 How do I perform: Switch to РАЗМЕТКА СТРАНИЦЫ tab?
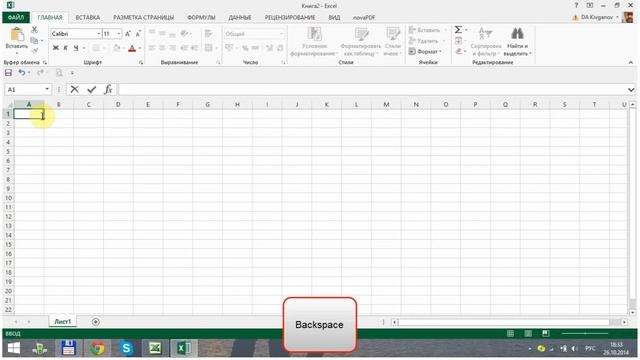pos(143,18)
